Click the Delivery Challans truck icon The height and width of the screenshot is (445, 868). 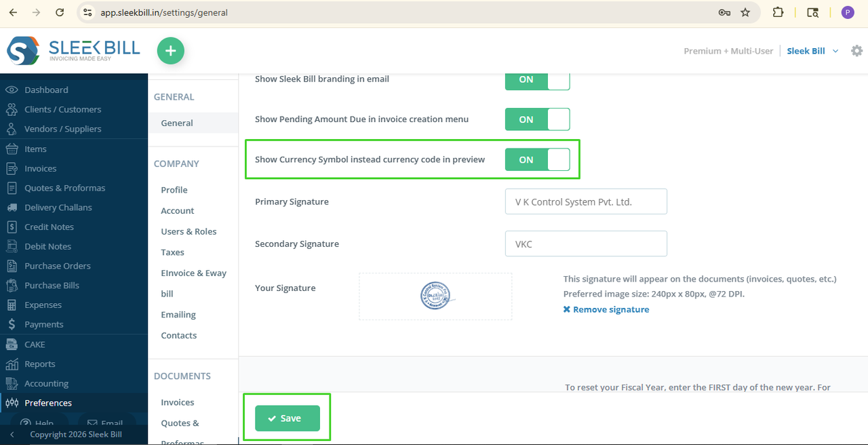pos(12,208)
